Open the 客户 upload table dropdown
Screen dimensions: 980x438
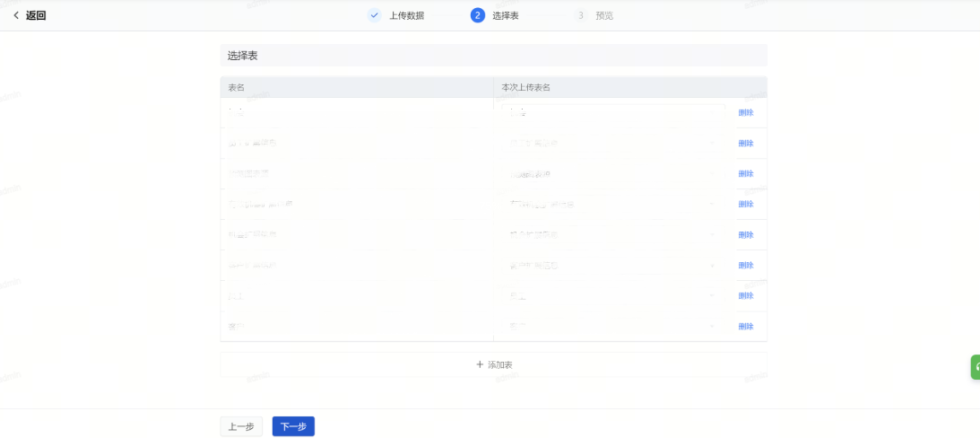pos(613,326)
